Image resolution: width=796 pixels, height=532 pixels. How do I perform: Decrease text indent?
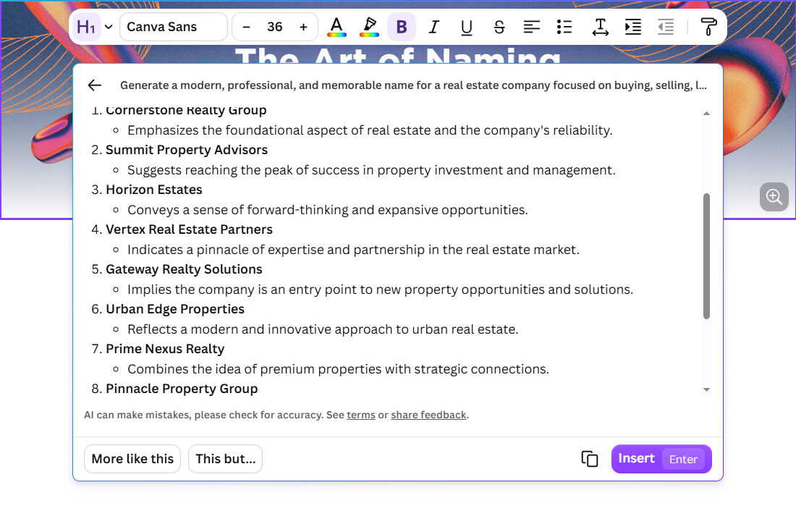point(666,27)
